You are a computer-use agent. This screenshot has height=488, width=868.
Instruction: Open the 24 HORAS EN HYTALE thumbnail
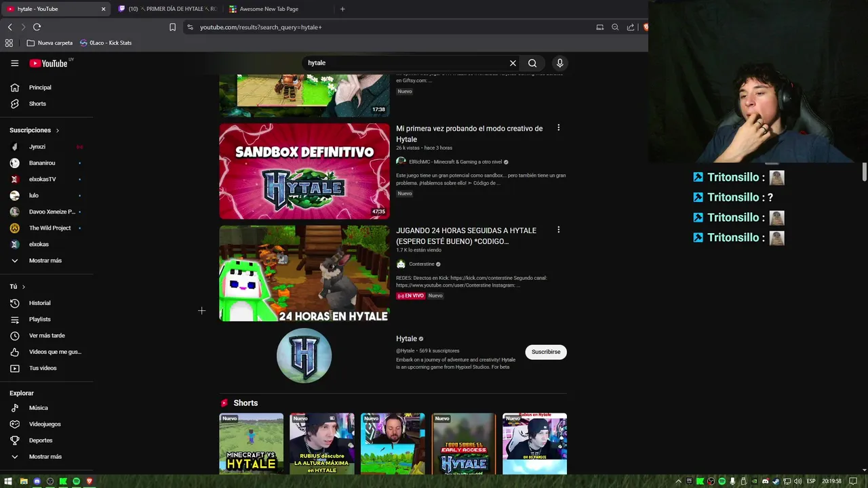(304, 273)
